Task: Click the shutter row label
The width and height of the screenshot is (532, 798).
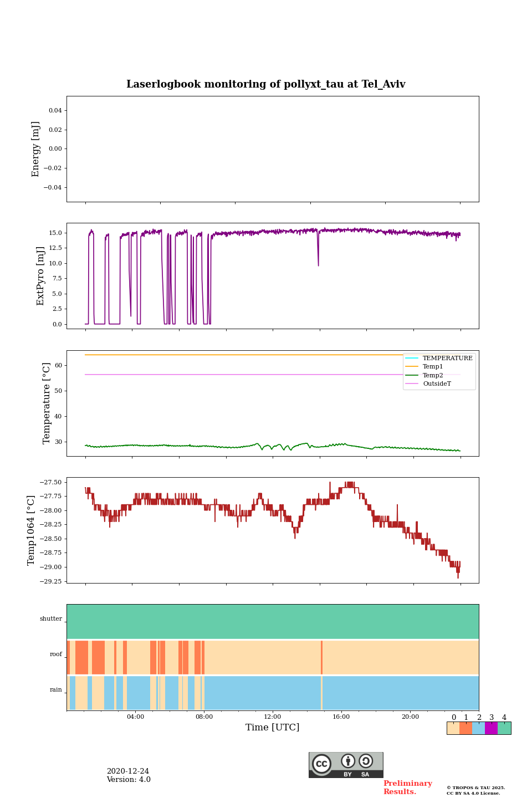Action: [x=51, y=618]
